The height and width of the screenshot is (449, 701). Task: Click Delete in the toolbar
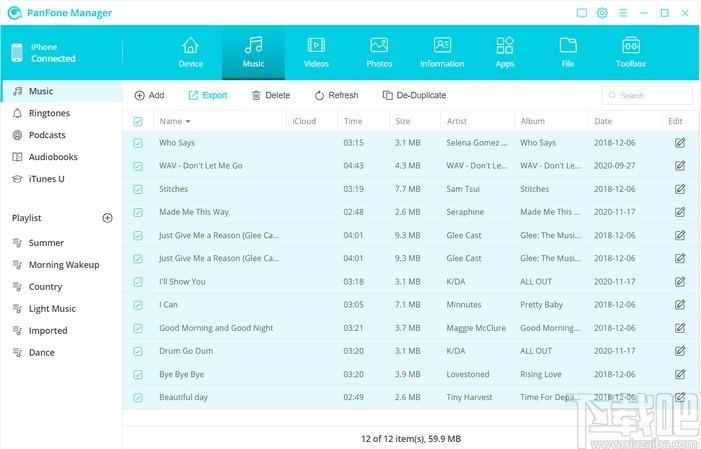click(270, 95)
